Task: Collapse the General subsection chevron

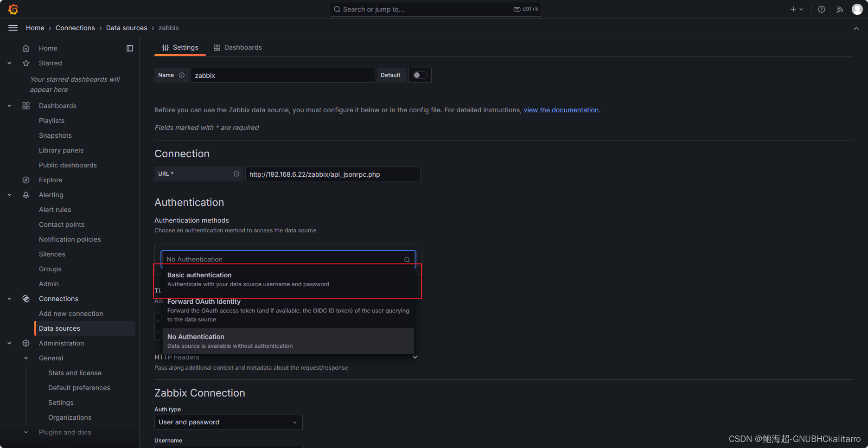Action: point(26,358)
